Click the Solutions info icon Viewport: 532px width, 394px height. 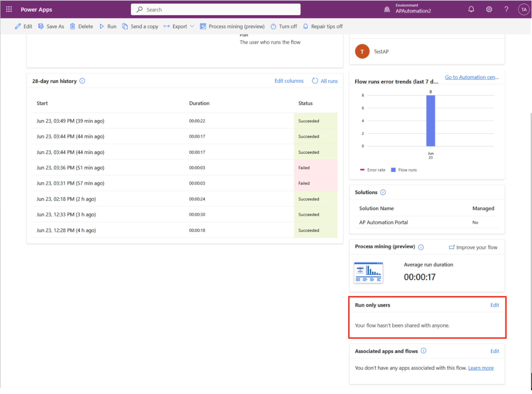[383, 192]
